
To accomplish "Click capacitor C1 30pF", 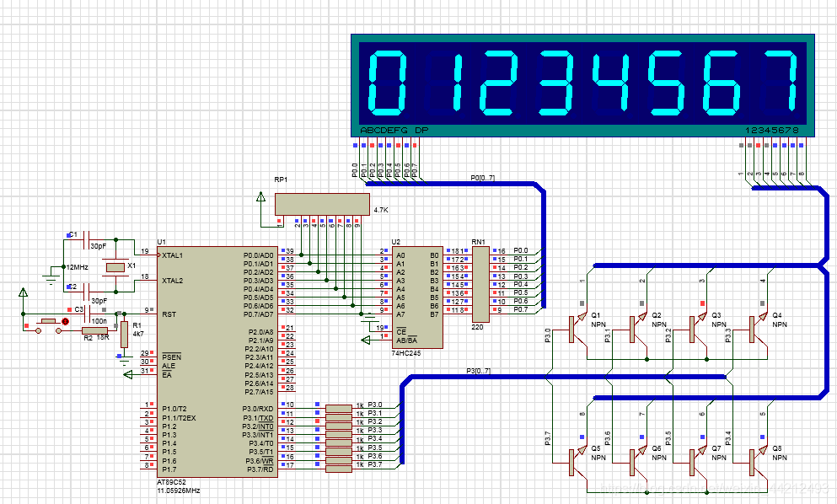I will click(x=88, y=239).
